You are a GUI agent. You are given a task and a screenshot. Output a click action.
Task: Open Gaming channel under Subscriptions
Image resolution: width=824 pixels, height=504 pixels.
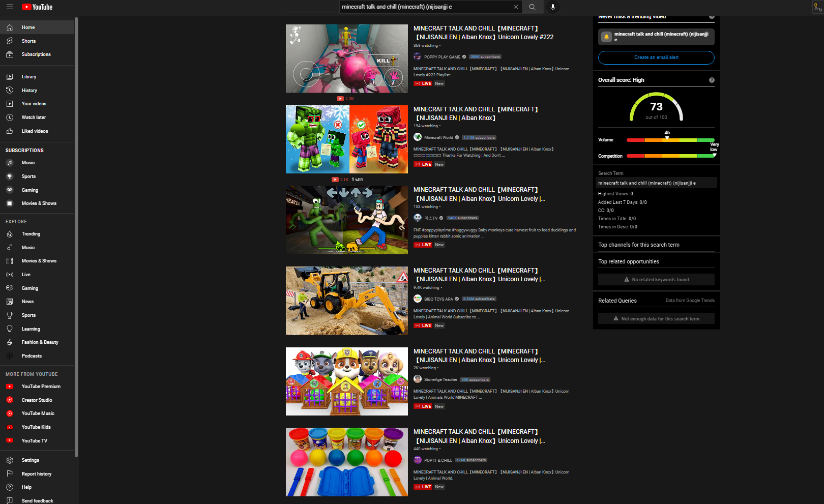[37, 190]
